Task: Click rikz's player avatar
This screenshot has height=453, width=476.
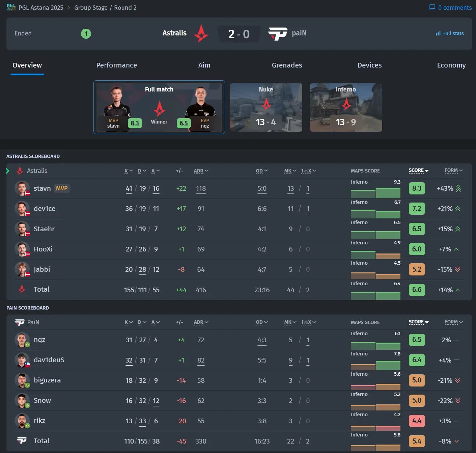Action: (x=22, y=421)
